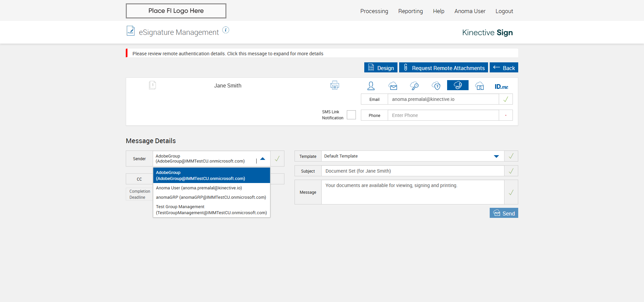The width and height of the screenshot is (644, 302).
Task: Select the highlighted cloud phone authentication icon
Action: pyautogui.click(x=458, y=85)
